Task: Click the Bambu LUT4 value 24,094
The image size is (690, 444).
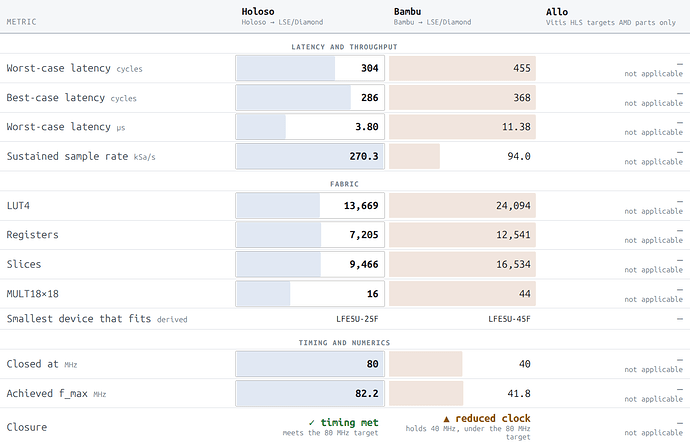Action: click(513, 205)
